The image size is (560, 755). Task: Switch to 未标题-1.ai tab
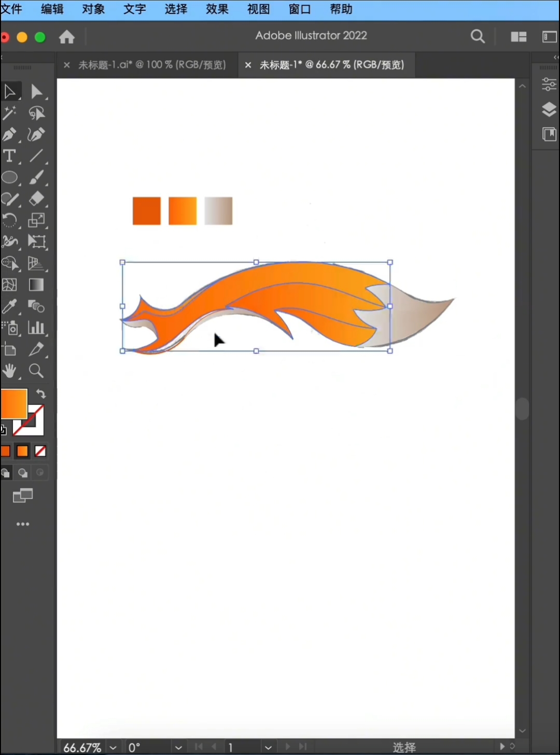pyautogui.click(x=152, y=65)
